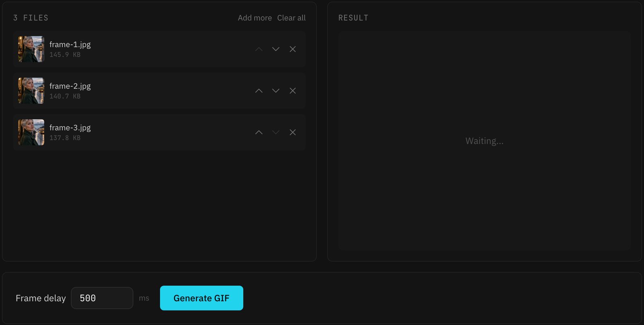644x325 pixels.
Task: Move frame-2.jpg up in the list
Action: (x=259, y=91)
